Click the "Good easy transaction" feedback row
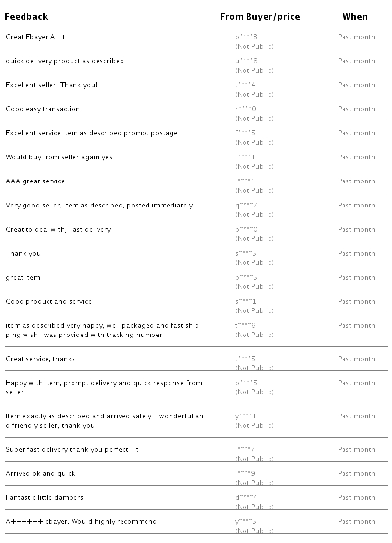Viewport: 392px width, 543px height. point(43,109)
